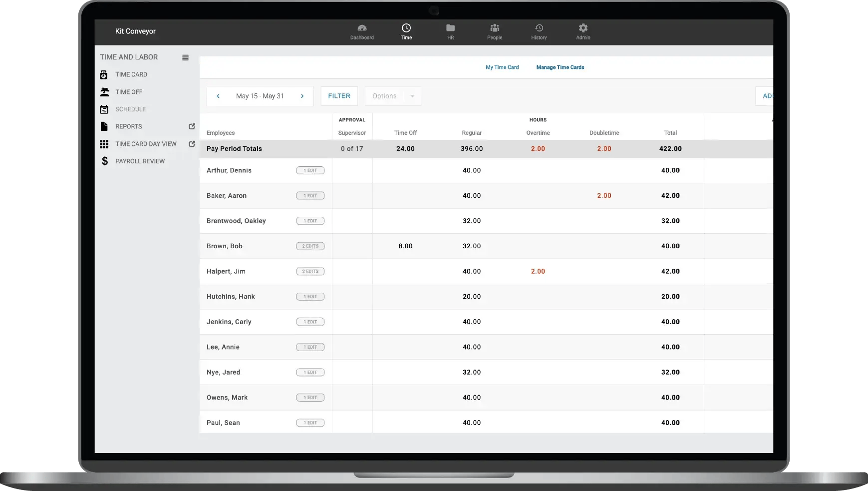Advance to the next pay period
This screenshot has width=868, height=491.
[x=302, y=96]
